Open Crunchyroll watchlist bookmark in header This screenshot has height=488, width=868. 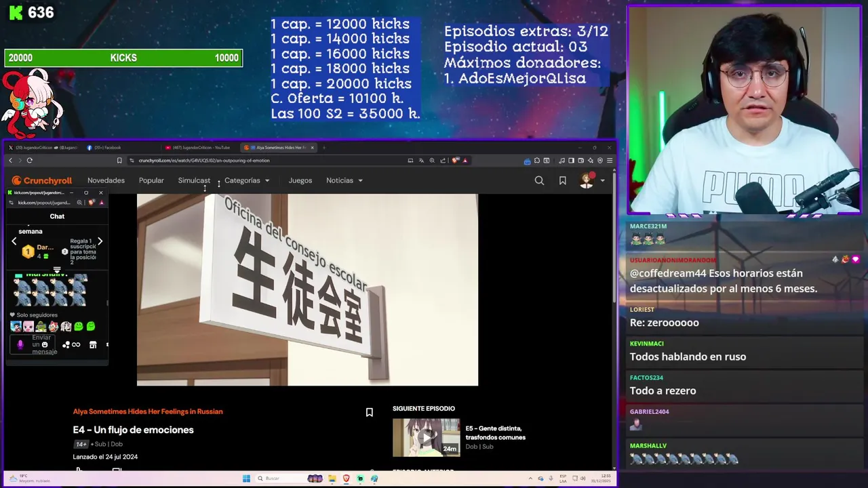pyautogui.click(x=562, y=180)
